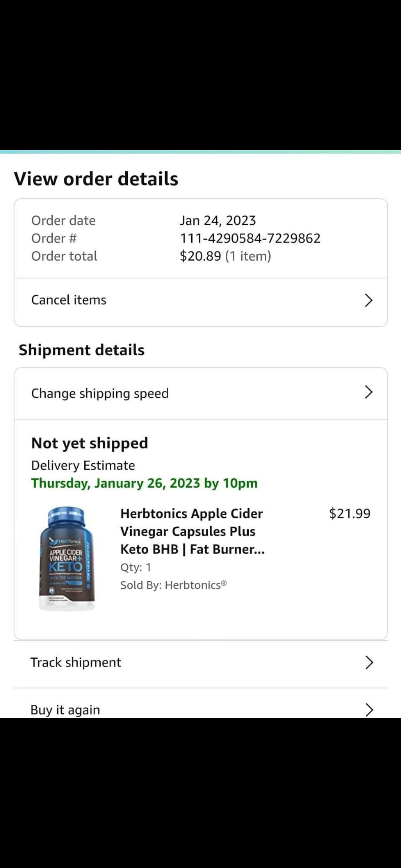
Task: Tap the Sold By Herbtonics seller text
Action: [x=173, y=585]
